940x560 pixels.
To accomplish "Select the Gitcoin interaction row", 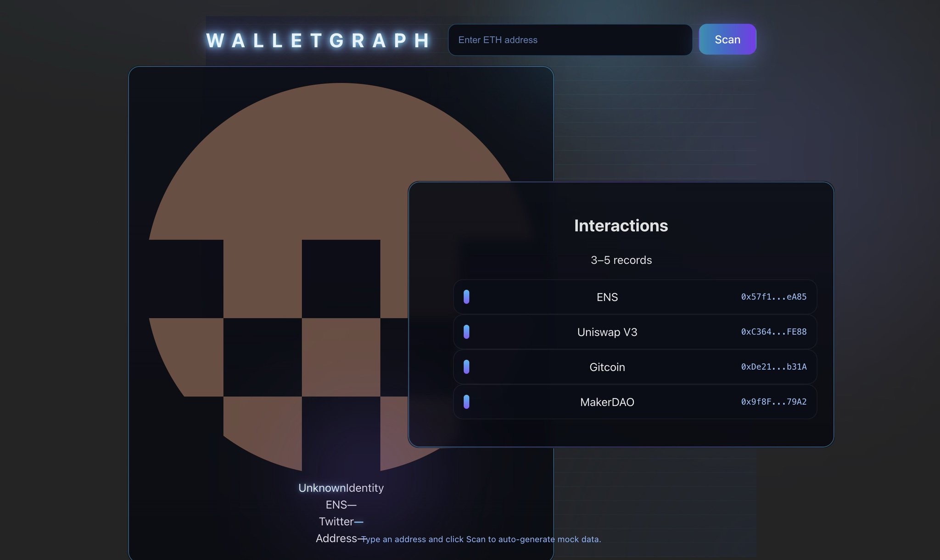I will (x=607, y=367).
